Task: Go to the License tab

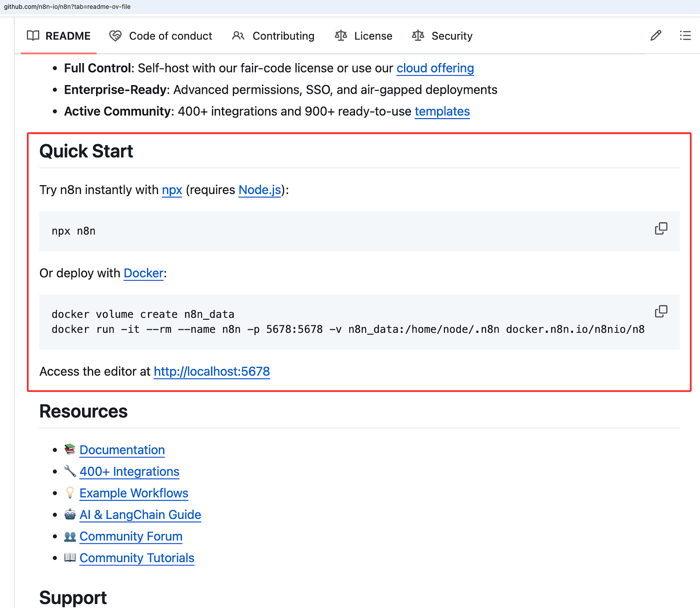Action: 363,36
